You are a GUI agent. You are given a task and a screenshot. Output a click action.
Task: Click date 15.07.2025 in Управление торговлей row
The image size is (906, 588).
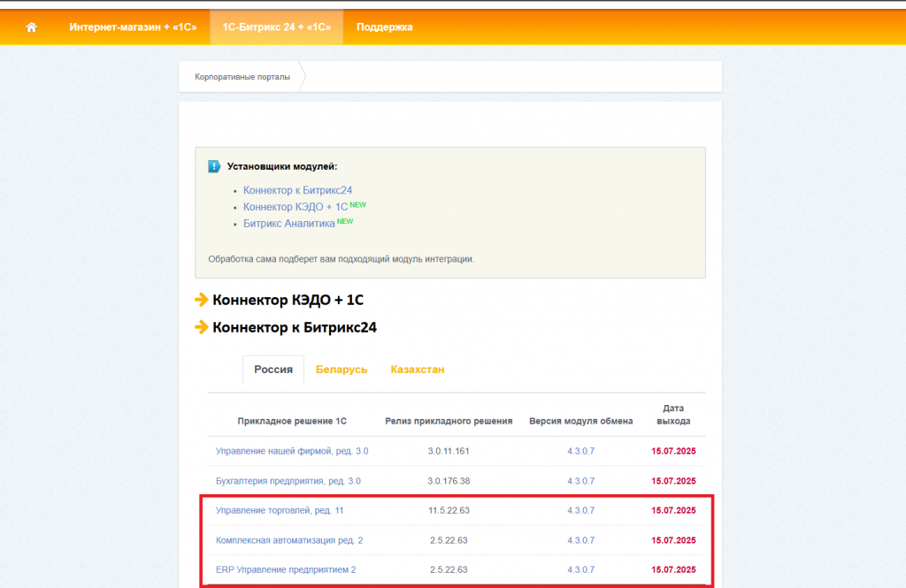pyautogui.click(x=673, y=510)
